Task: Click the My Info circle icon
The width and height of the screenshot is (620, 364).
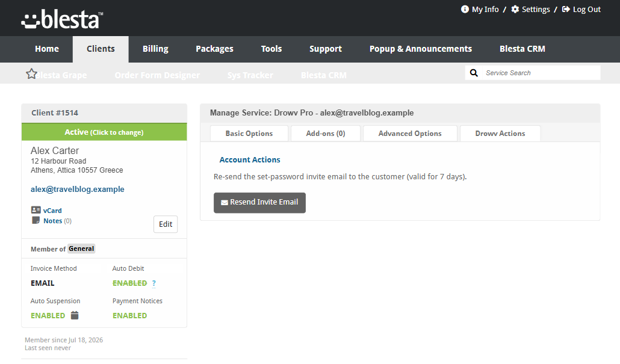Action: click(465, 9)
